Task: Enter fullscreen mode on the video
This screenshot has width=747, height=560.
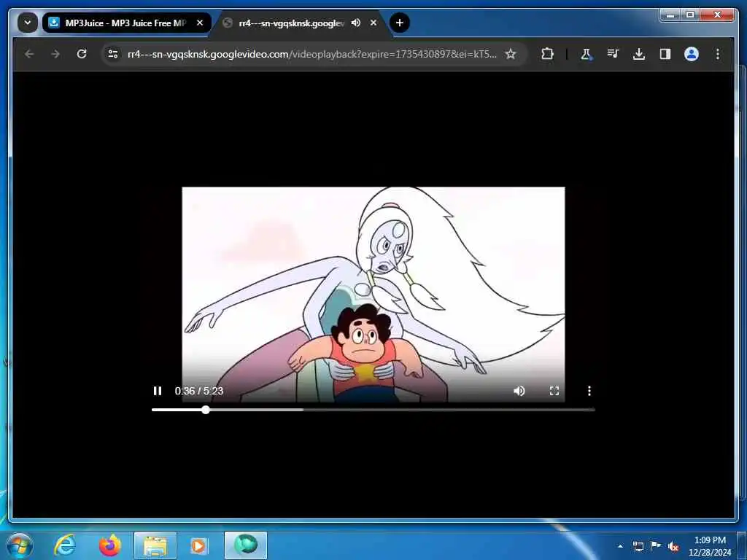Action: [554, 391]
